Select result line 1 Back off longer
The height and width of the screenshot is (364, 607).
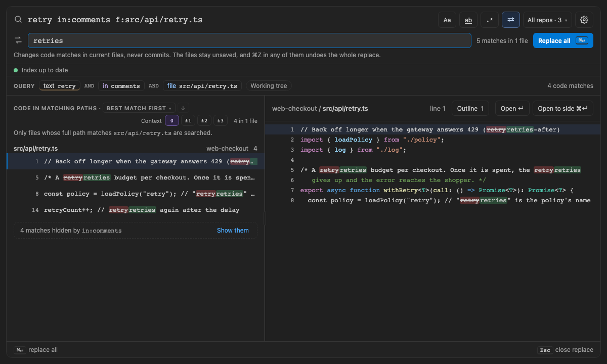[136, 161]
